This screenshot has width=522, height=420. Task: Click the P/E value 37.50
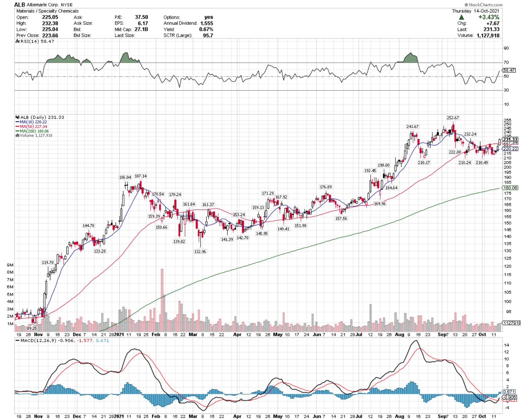click(141, 17)
